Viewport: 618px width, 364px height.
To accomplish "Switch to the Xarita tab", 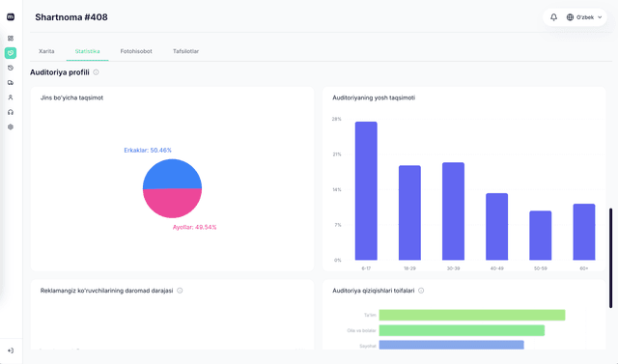I will tap(46, 51).
